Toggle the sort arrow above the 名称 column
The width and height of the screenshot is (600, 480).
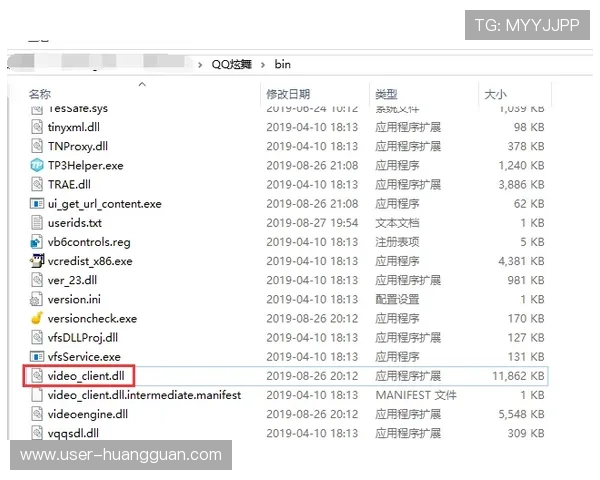pyautogui.click(x=141, y=84)
